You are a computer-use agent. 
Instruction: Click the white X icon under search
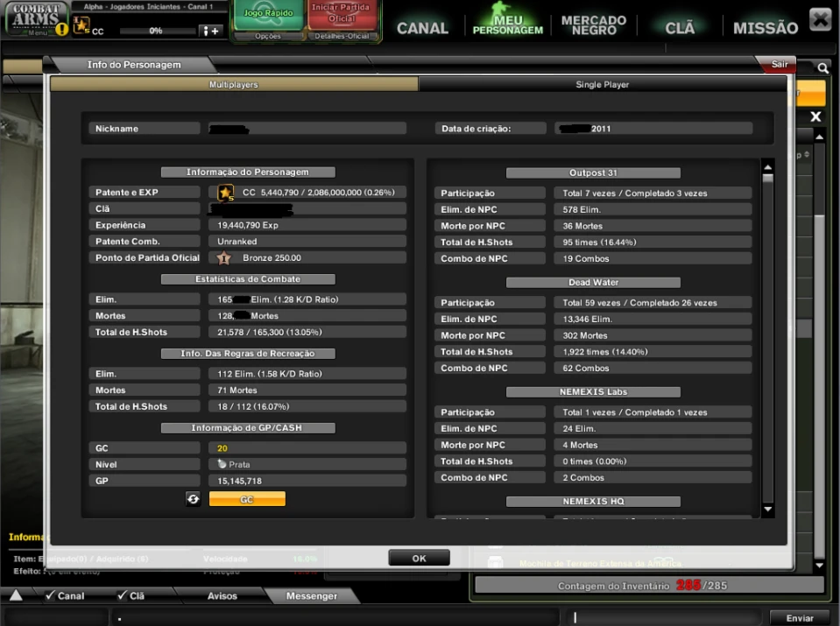point(815,116)
